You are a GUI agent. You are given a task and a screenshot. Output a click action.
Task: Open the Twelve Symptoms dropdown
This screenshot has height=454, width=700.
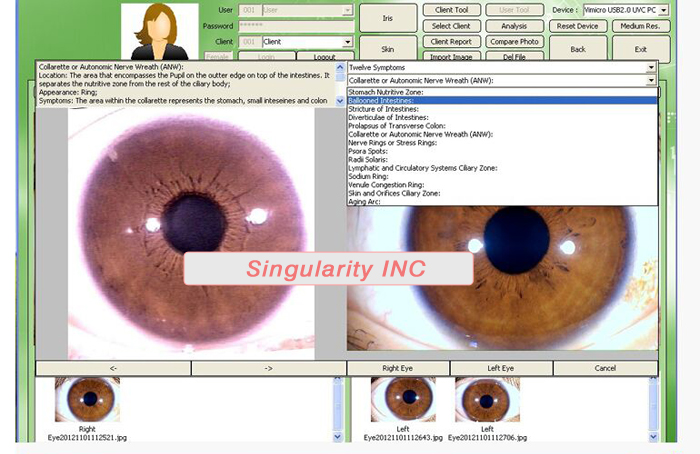point(651,67)
